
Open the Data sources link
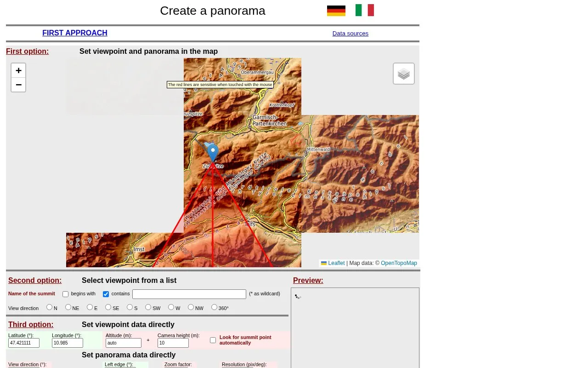[351, 34]
